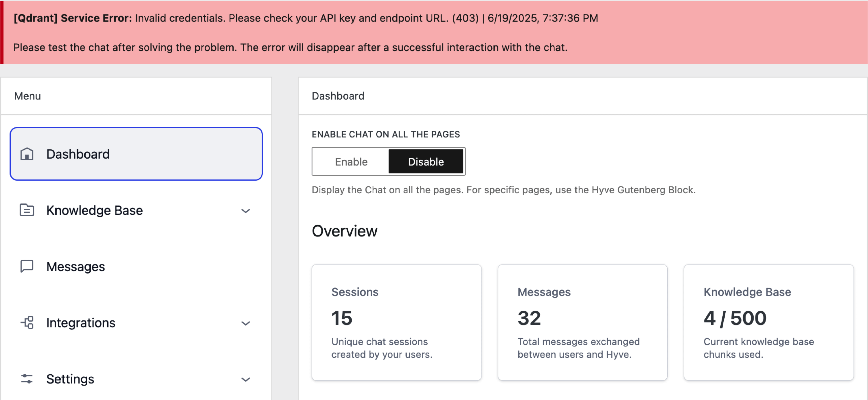Open the Messages menu item
868x400 pixels.
[x=76, y=267]
